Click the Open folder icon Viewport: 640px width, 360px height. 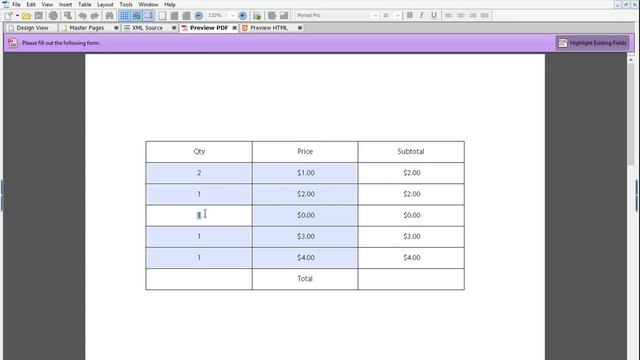[x=27, y=16]
